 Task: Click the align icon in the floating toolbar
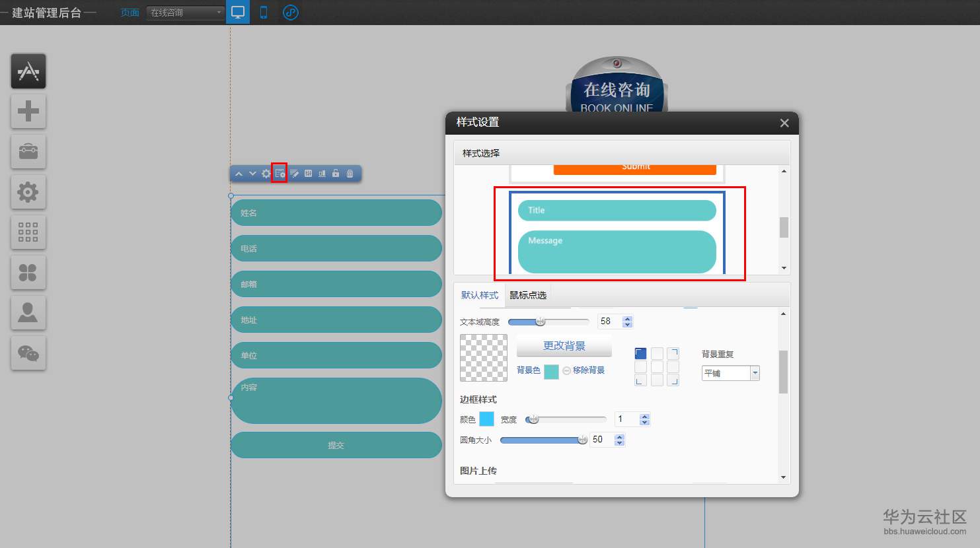(322, 174)
